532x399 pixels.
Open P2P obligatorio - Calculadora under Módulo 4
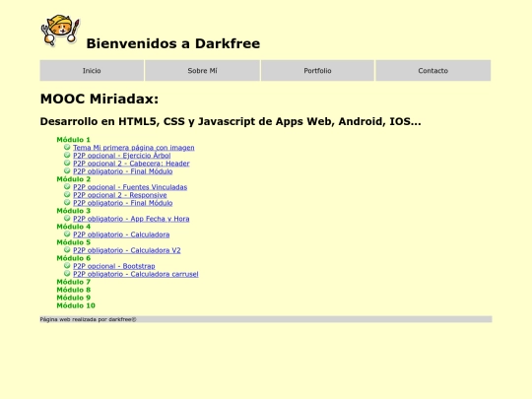pyautogui.click(x=121, y=234)
